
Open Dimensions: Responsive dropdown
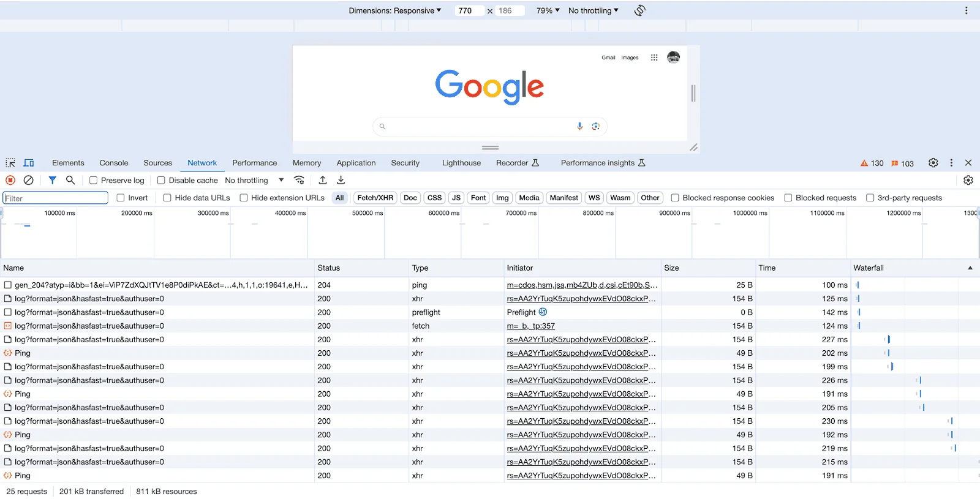point(395,10)
